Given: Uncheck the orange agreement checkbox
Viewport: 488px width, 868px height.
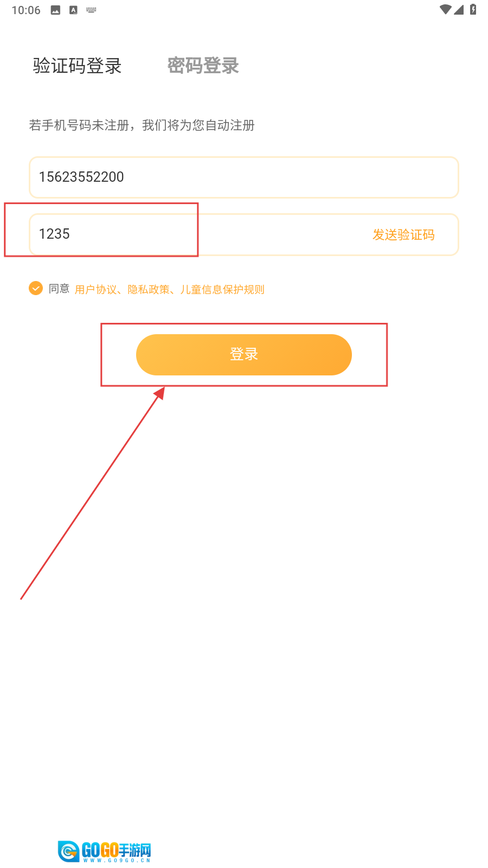Looking at the screenshot, I should pos(36,288).
